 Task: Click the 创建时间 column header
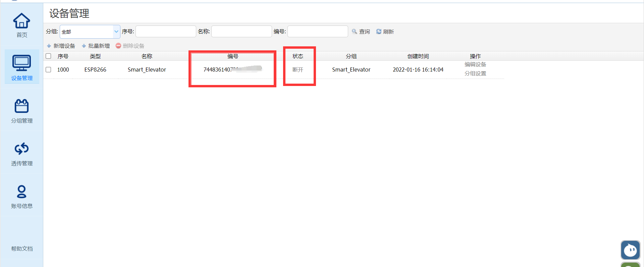[x=418, y=56]
